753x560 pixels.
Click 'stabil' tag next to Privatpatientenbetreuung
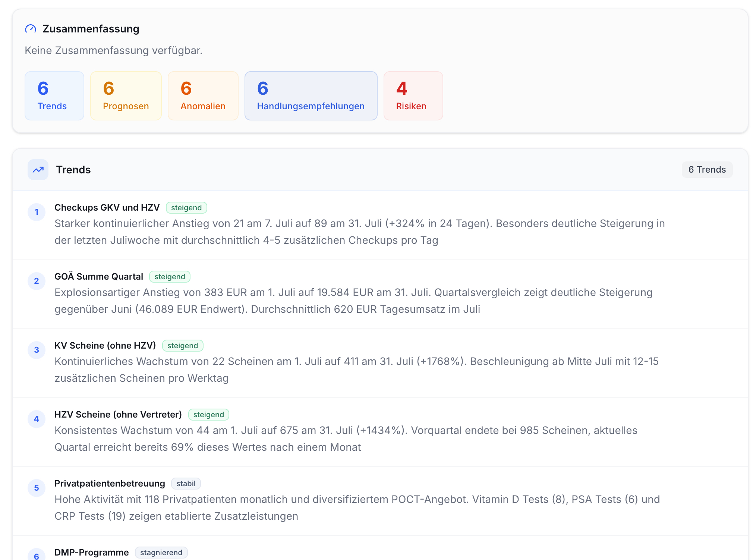[186, 484]
